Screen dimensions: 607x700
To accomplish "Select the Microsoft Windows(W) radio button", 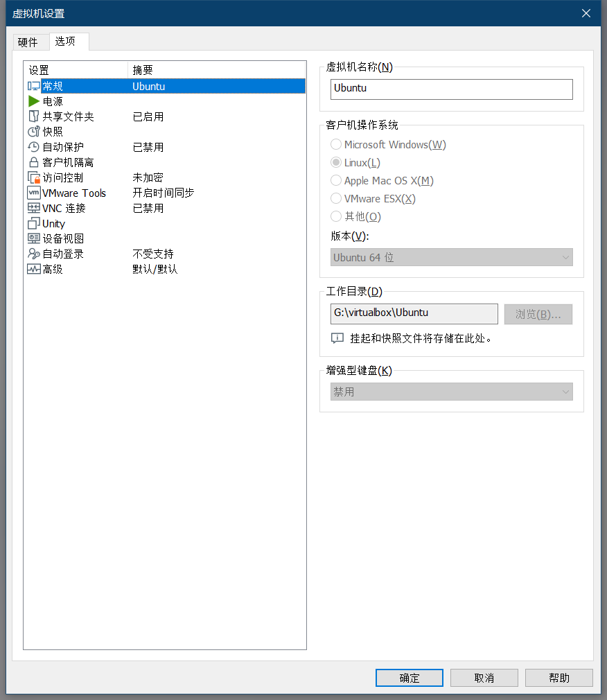I will point(335,145).
